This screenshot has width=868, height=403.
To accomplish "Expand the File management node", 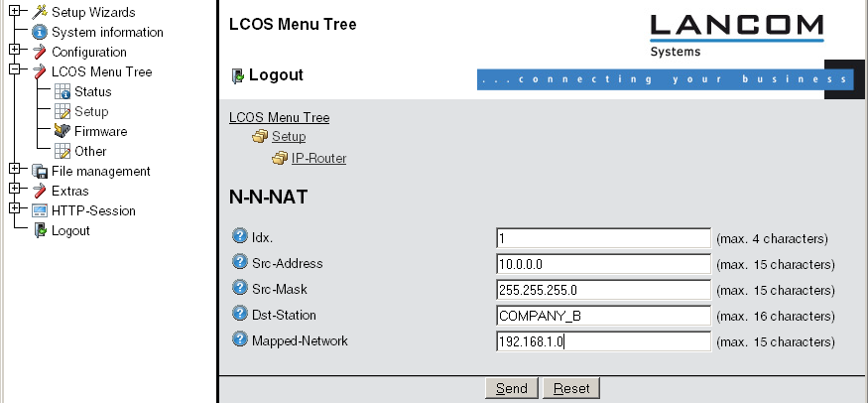I will point(14,170).
